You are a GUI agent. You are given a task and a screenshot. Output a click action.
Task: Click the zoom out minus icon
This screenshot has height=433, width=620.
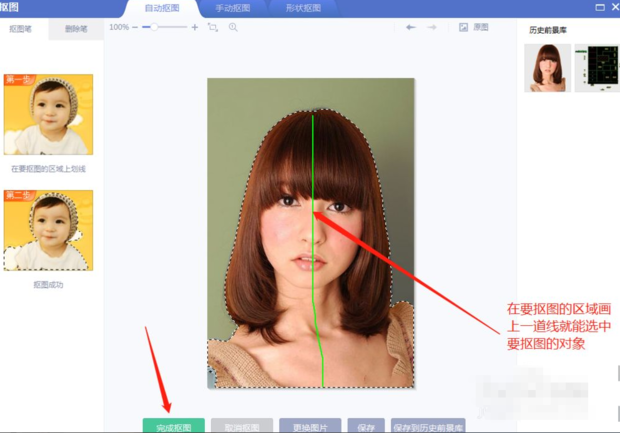(x=135, y=27)
